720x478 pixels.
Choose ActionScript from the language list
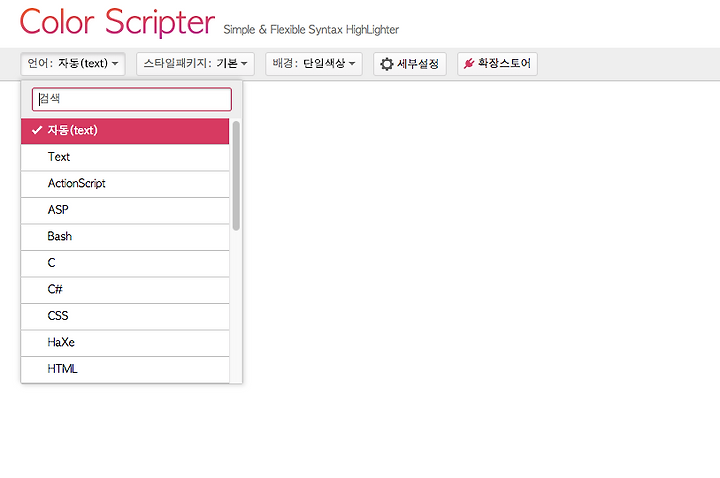click(125, 184)
